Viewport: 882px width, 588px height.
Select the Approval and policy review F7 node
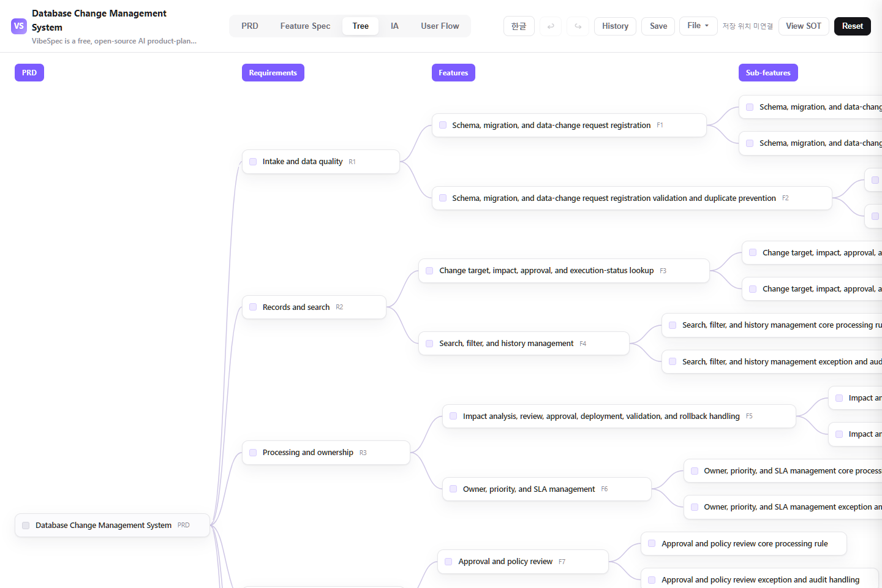[523, 562]
